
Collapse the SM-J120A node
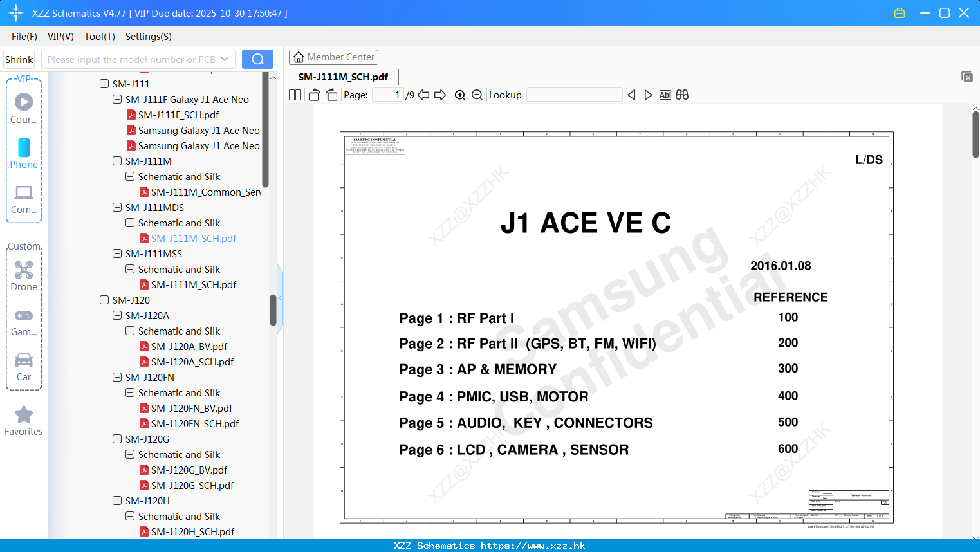point(117,315)
